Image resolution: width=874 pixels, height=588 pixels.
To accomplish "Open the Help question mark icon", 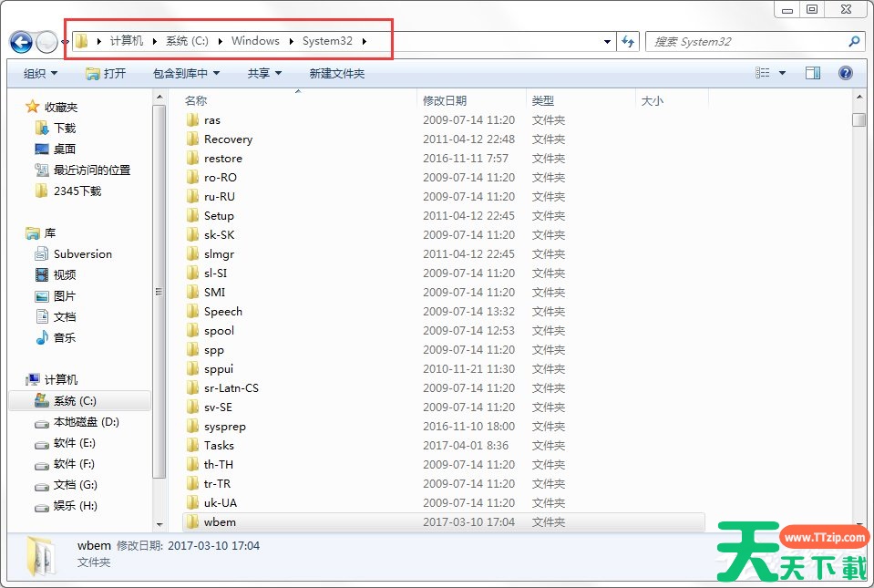I will pos(846,73).
